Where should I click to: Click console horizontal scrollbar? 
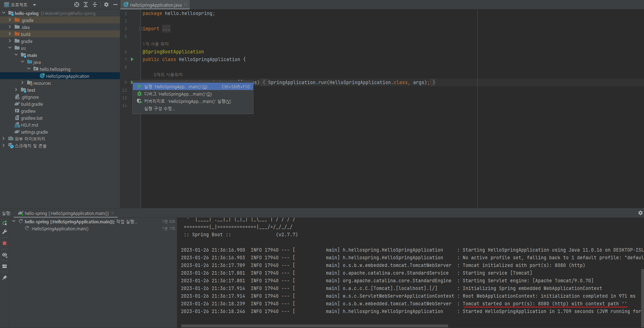point(315,326)
